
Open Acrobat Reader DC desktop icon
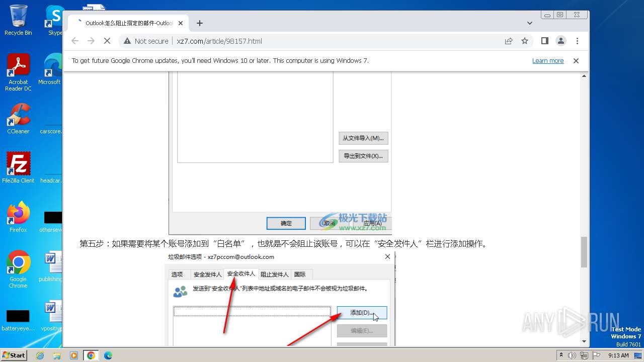click(18, 72)
